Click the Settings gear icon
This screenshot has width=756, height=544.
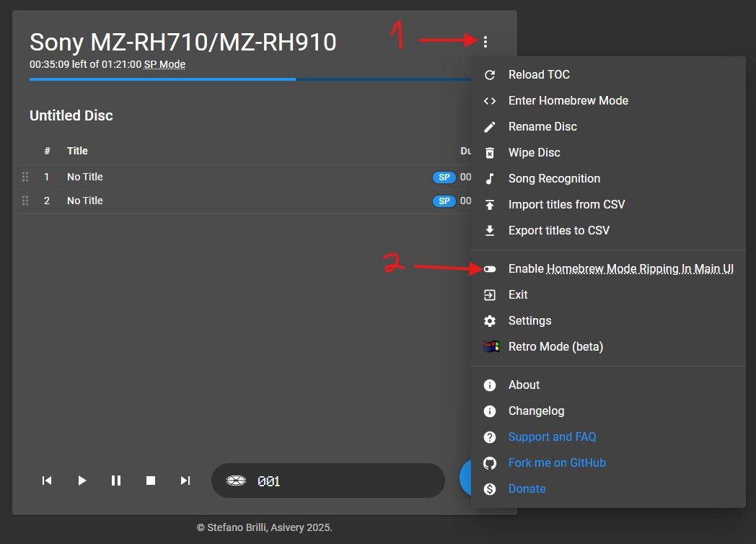pos(489,321)
